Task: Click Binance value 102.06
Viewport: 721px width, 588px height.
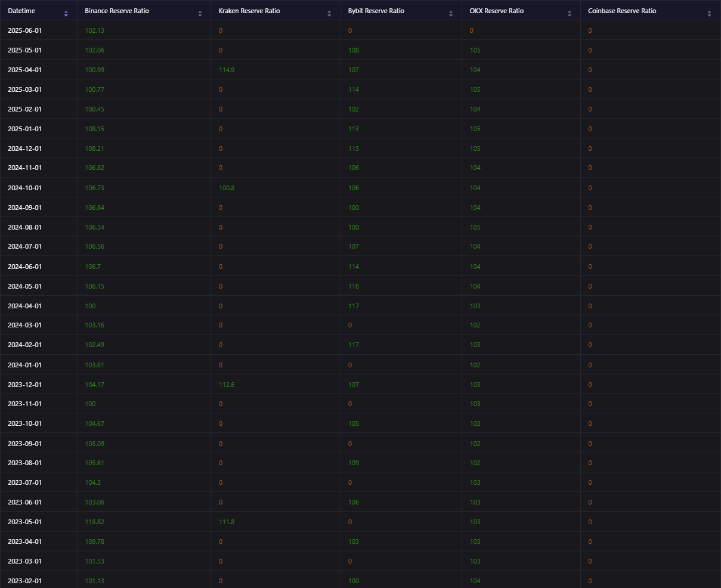Action: click(x=94, y=50)
